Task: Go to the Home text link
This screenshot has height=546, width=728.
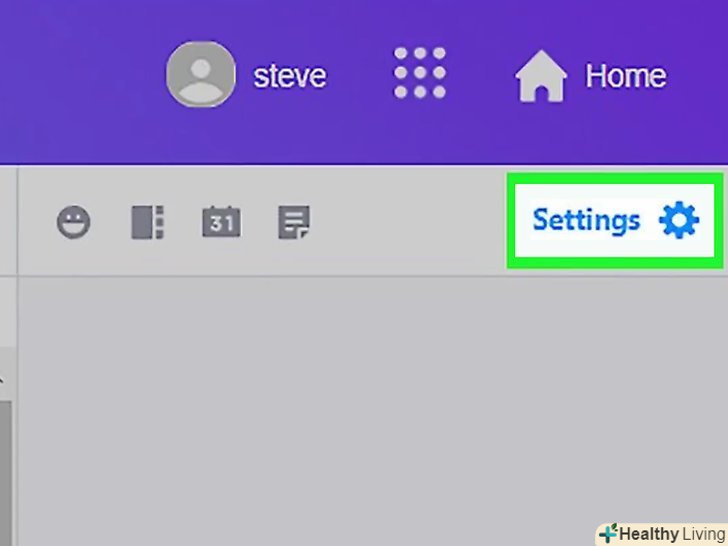Action: 625,76
